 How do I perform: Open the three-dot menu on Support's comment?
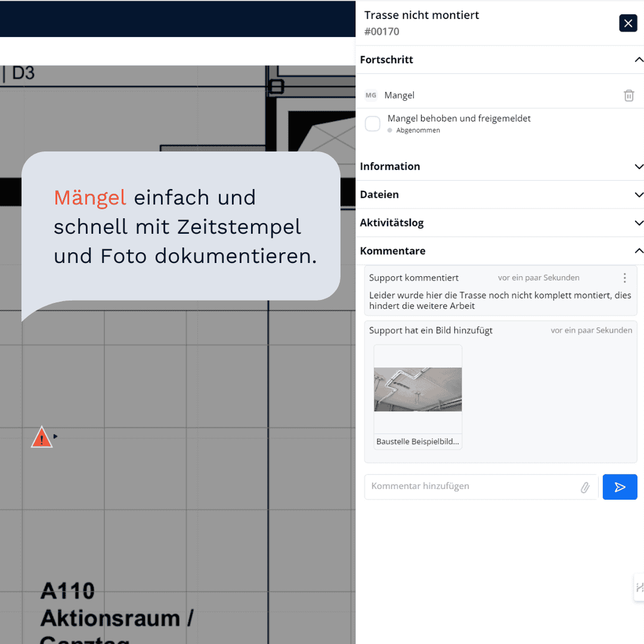pyautogui.click(x=624, y=278)
